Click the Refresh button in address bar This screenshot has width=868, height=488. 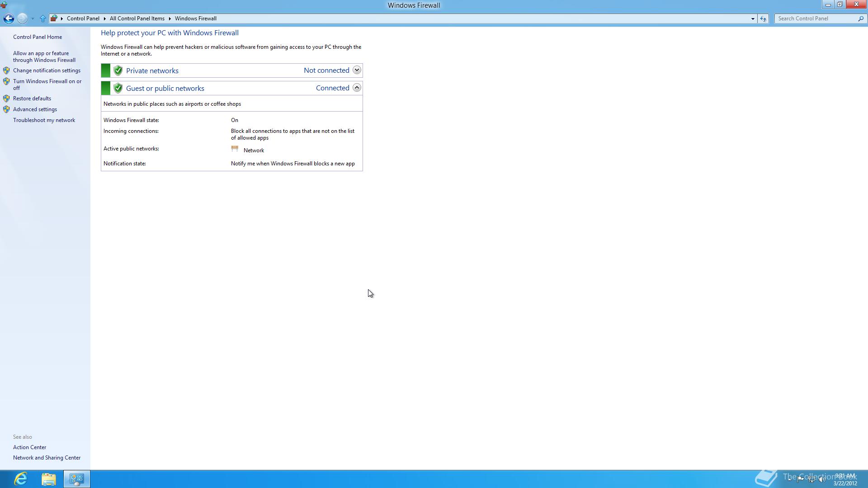[x=763, y=19]
